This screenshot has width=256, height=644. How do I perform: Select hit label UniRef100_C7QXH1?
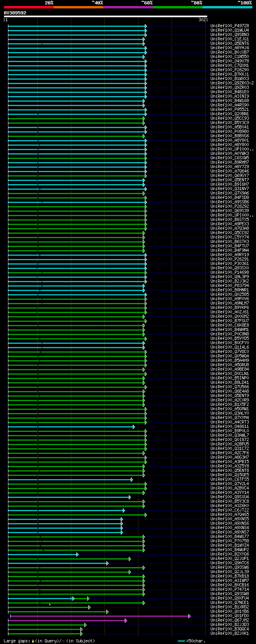click(230, 65)
